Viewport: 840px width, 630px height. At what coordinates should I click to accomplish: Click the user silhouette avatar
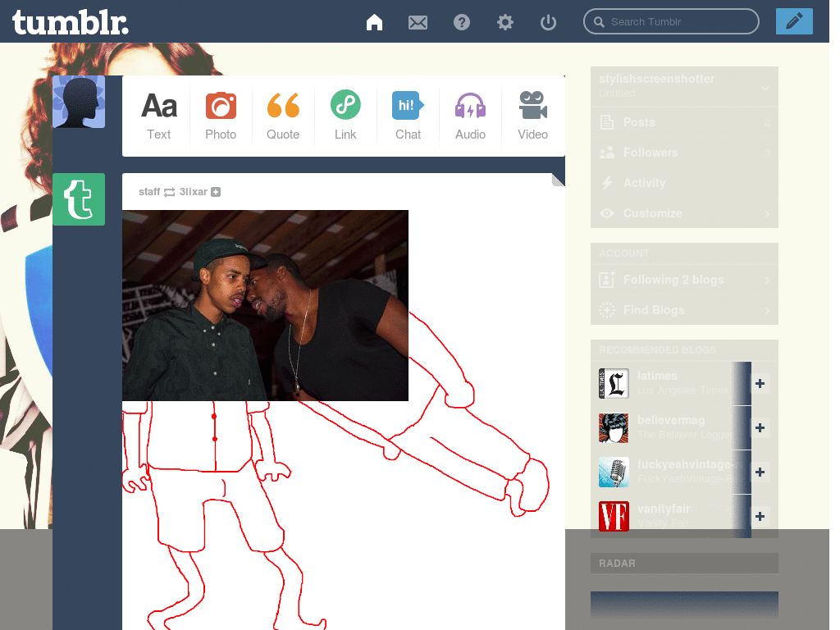(79, 102)
